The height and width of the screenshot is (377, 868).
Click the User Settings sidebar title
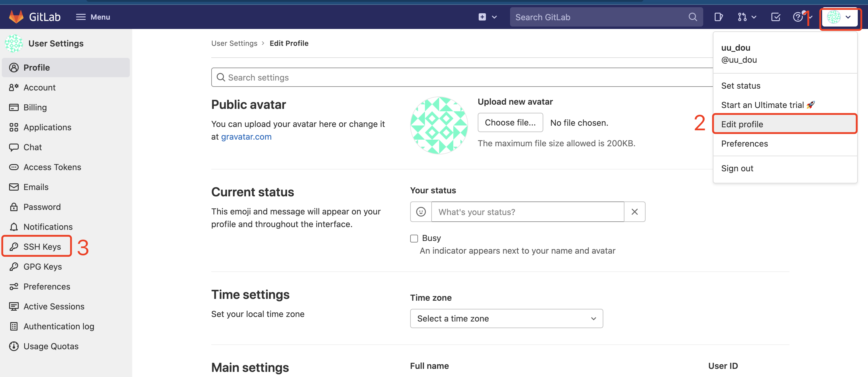click(x=56, y=43)
